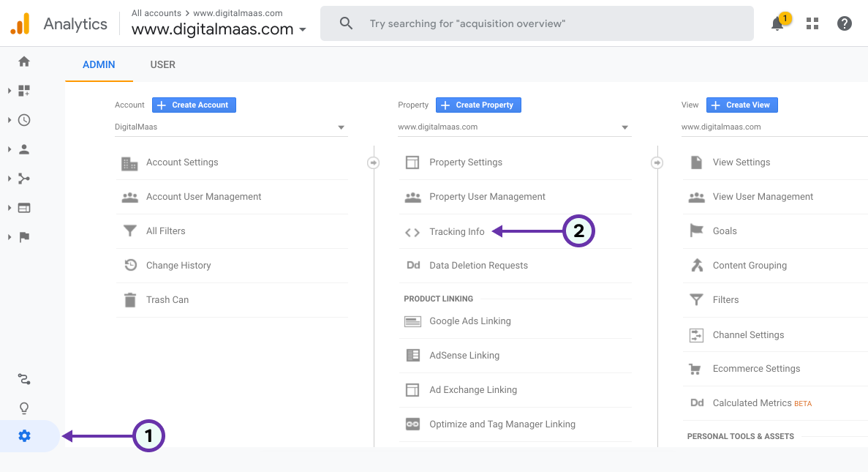
Task: Click the Trash Can bin icon
Action: point(129,300)
